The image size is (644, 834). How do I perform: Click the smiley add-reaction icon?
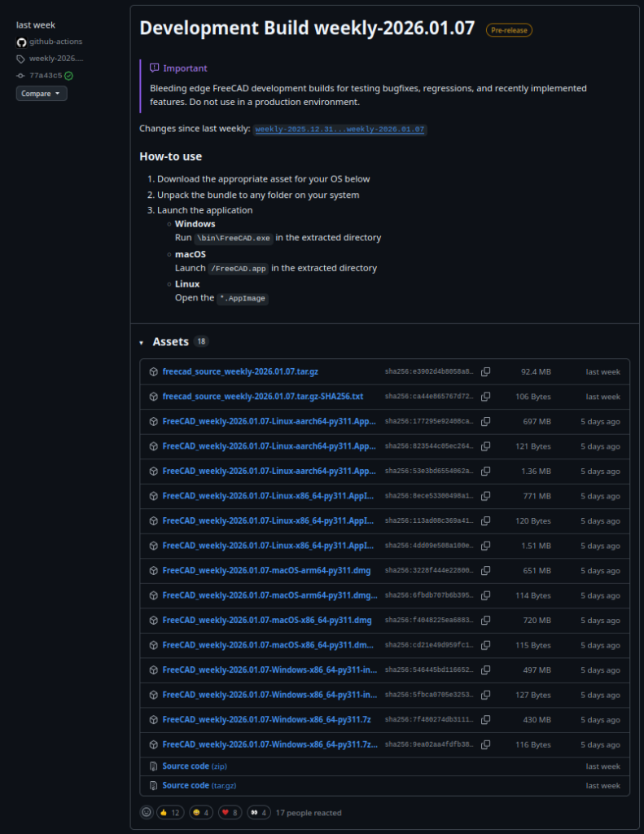(147, 812)
